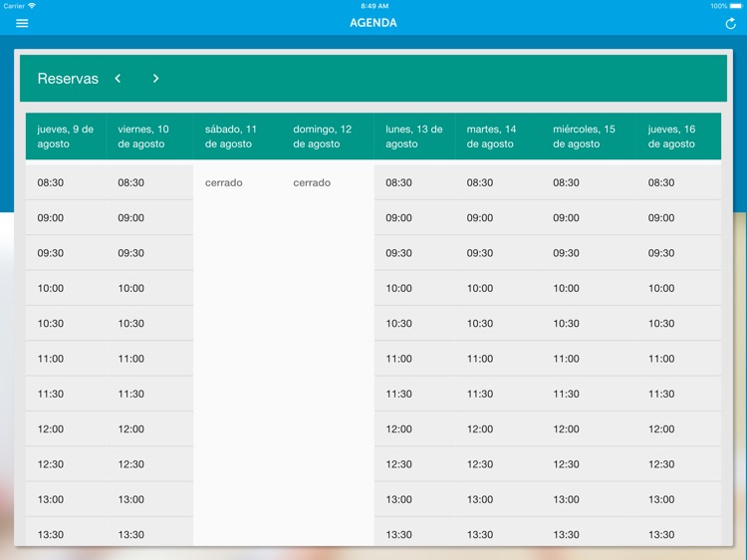Check Wi-Fi status icon in status bar
The image size is (747, 560).
pos(32,6)
